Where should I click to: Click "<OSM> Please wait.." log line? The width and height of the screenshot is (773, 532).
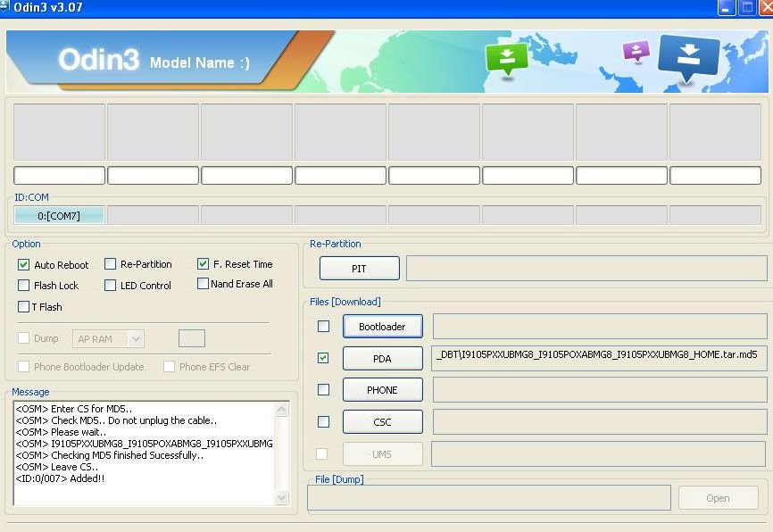click(x=61, y=432)
